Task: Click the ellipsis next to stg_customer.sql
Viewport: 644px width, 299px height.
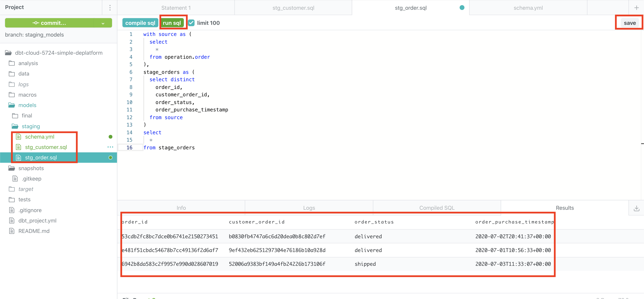Action: (110, 147)
